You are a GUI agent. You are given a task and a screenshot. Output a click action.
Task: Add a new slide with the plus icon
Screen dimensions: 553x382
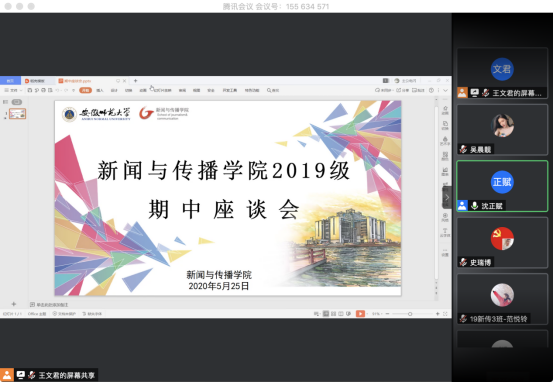click(x=13, y=304)
